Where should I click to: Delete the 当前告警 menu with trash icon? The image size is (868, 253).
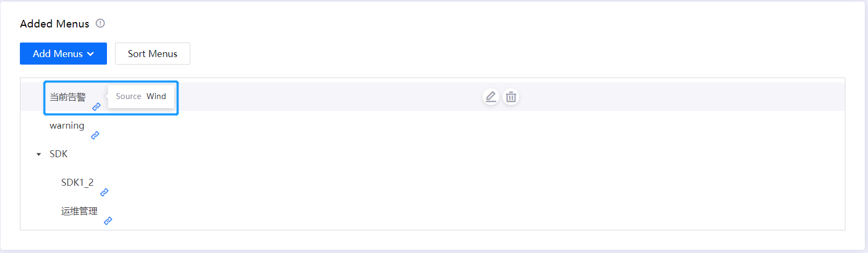click(511, 97)
